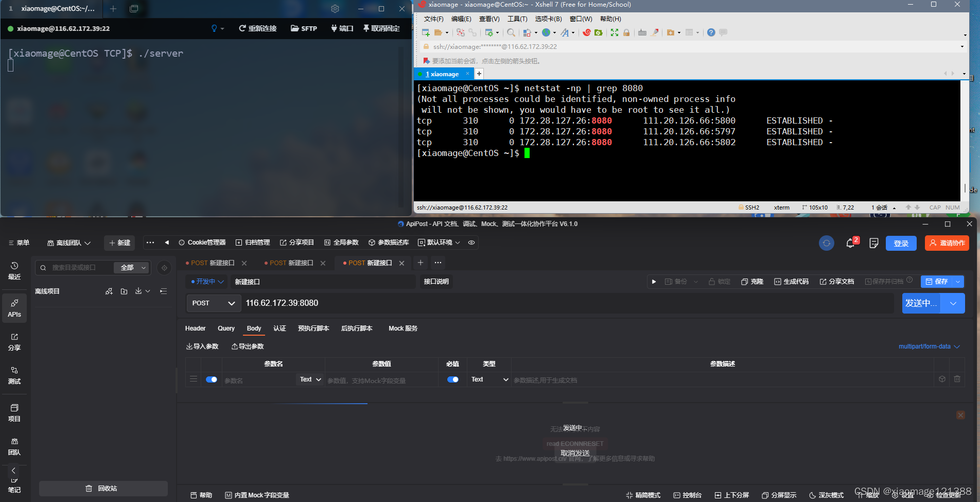The width and height of the screenshot is (980, 502).
Task: Open the 默认环境 environment dropdown
Action: [439, 243]
